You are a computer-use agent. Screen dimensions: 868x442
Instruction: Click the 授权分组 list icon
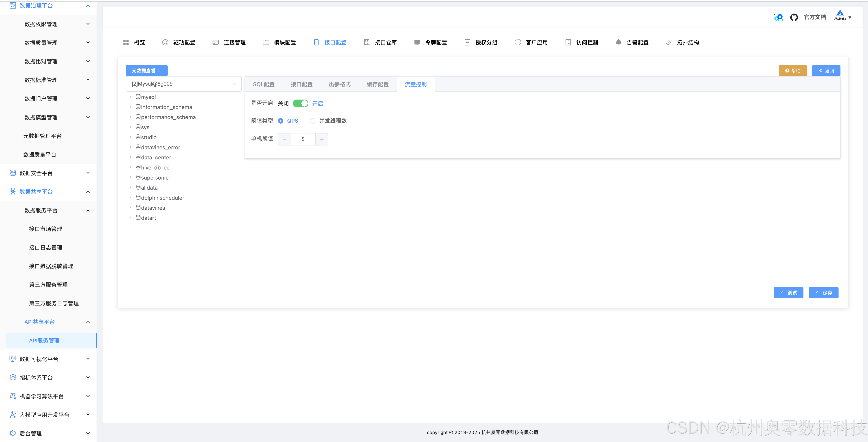[x=467, y=42]
